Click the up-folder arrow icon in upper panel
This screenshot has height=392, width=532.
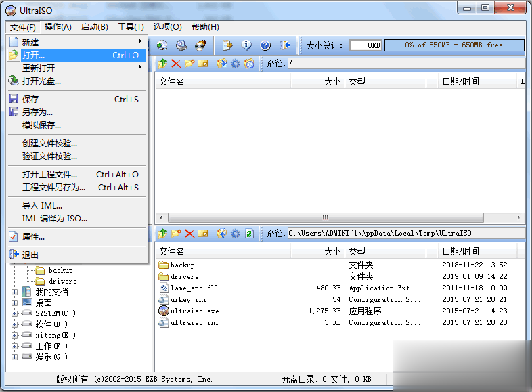point(162,64)
